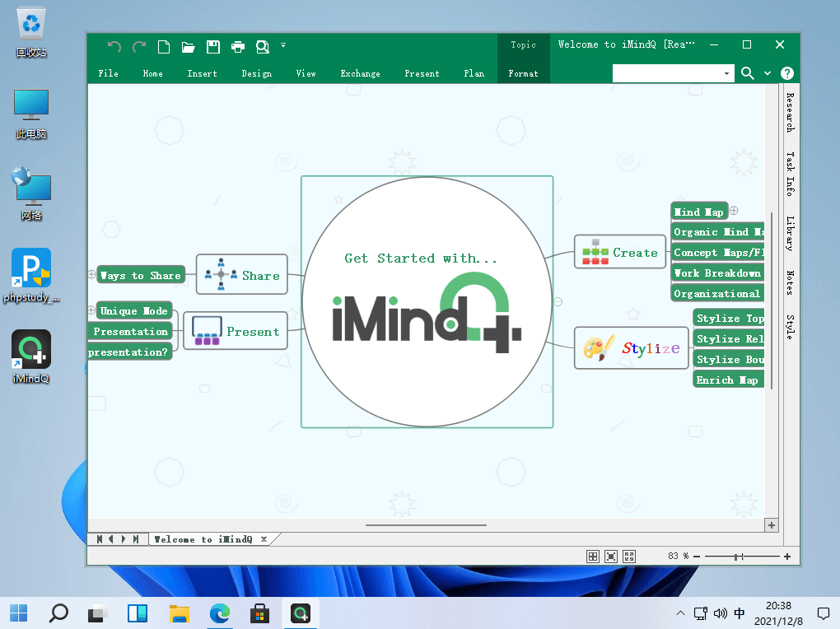Select the central iMindQ topic
The width and height of the screenshot is (840, 629).
click(x=427, y=301)
